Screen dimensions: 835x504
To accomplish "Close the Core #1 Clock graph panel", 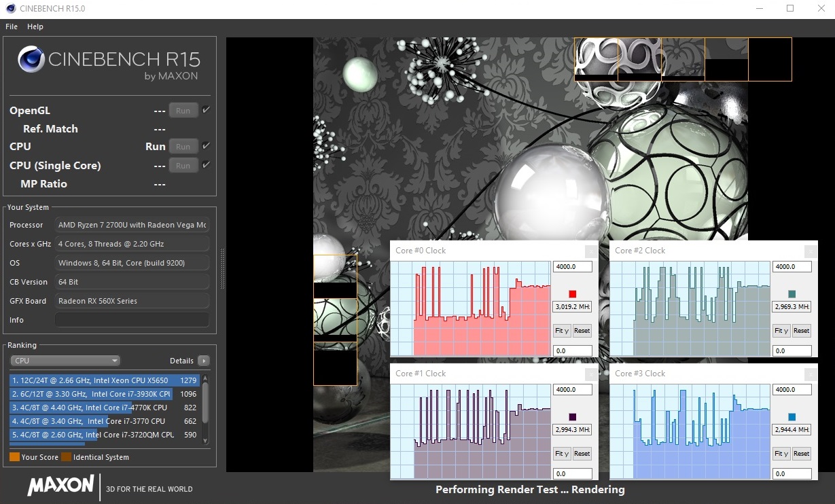I will [x=591, y=374].
